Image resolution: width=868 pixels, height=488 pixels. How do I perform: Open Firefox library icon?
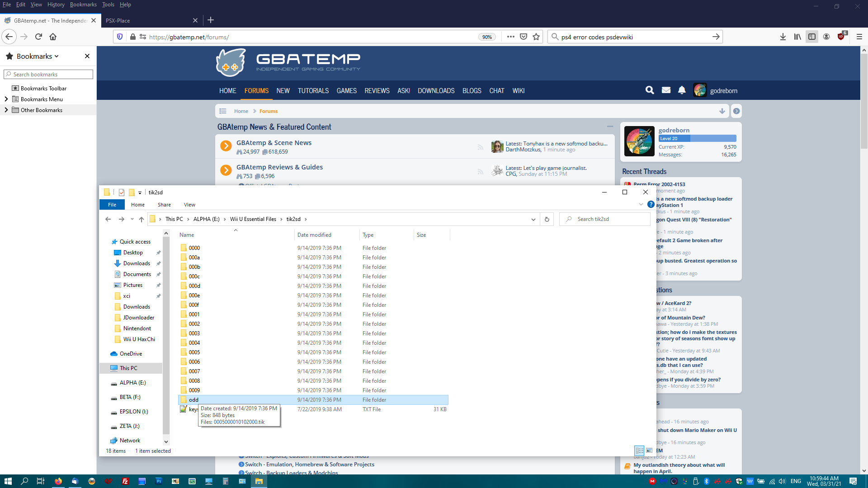[797, 37]
